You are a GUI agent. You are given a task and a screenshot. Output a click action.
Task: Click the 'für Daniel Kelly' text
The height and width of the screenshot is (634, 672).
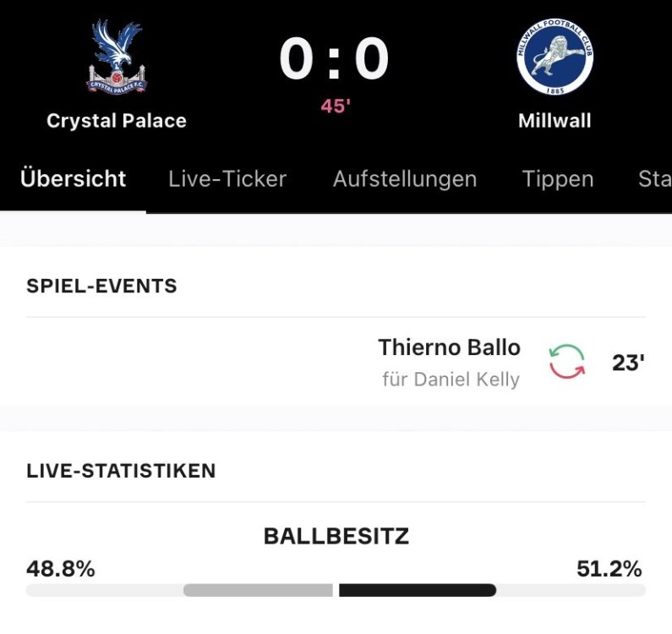pyautogui.click(x=451, y=380)
